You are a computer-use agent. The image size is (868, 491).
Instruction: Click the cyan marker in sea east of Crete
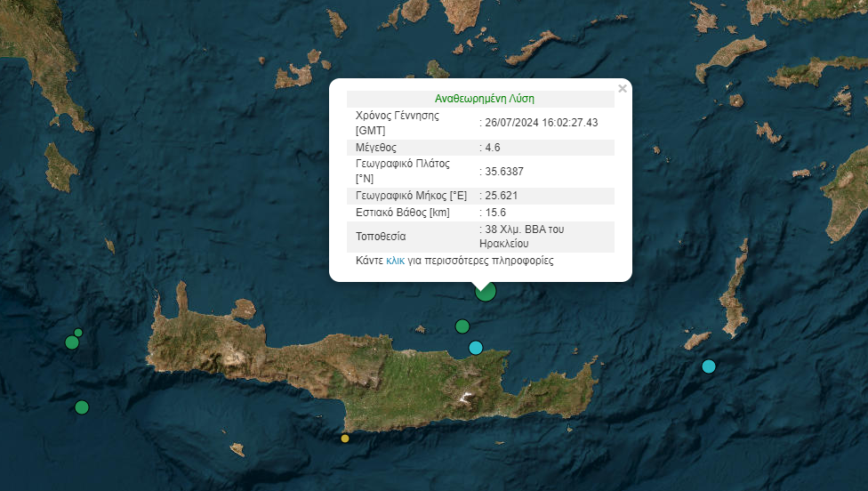point(709,366)
